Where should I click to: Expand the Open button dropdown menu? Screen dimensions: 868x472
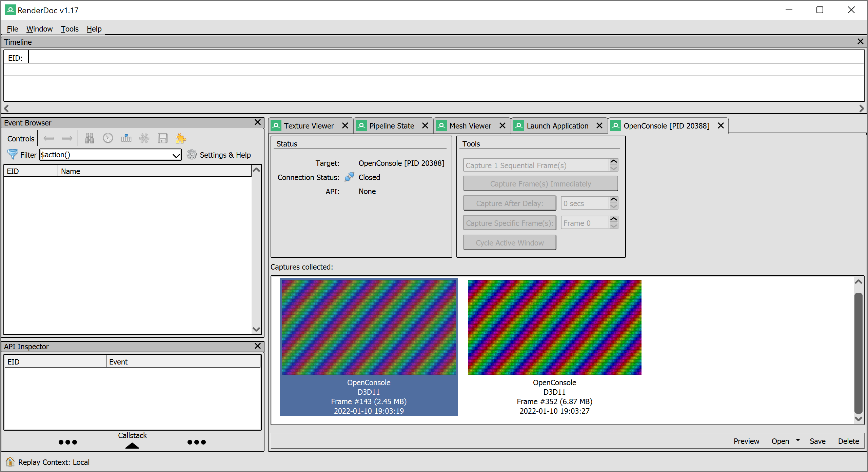tap(798, 440)
